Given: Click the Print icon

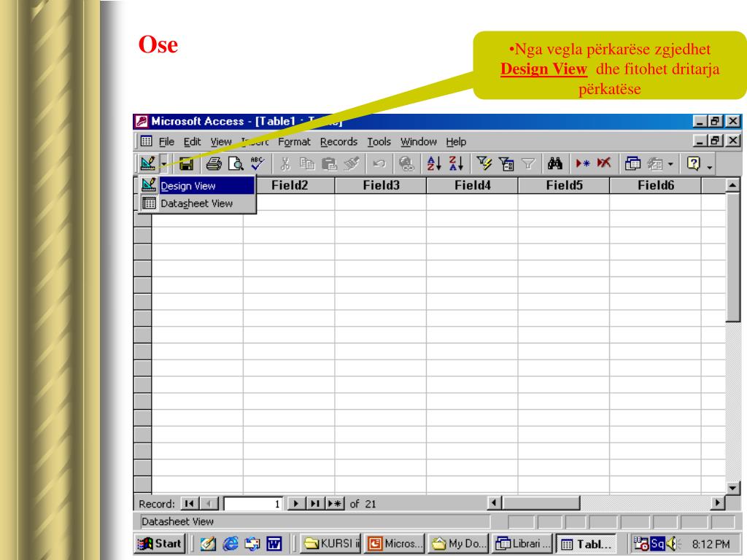Looking at the screenshot, I should click(x=214, y=164).
